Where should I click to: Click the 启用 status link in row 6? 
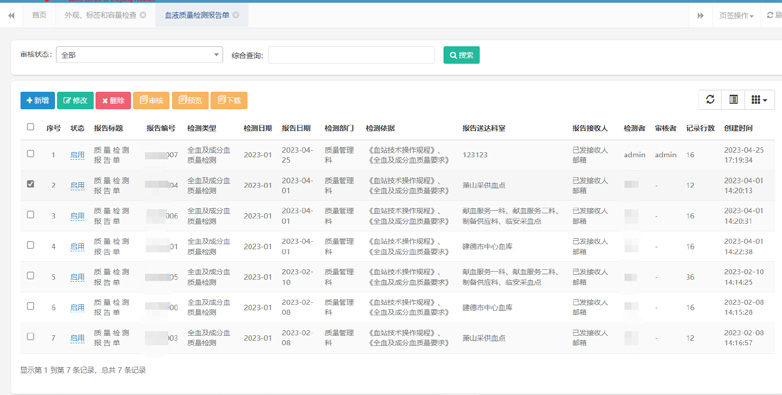coord(77,307)
